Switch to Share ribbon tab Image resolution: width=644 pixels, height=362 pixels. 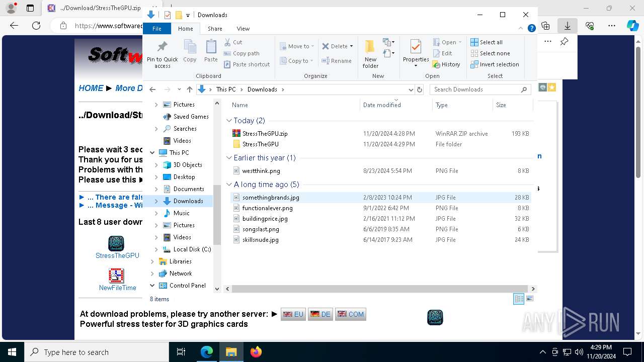pyautogui.click(x=215, y=29)
